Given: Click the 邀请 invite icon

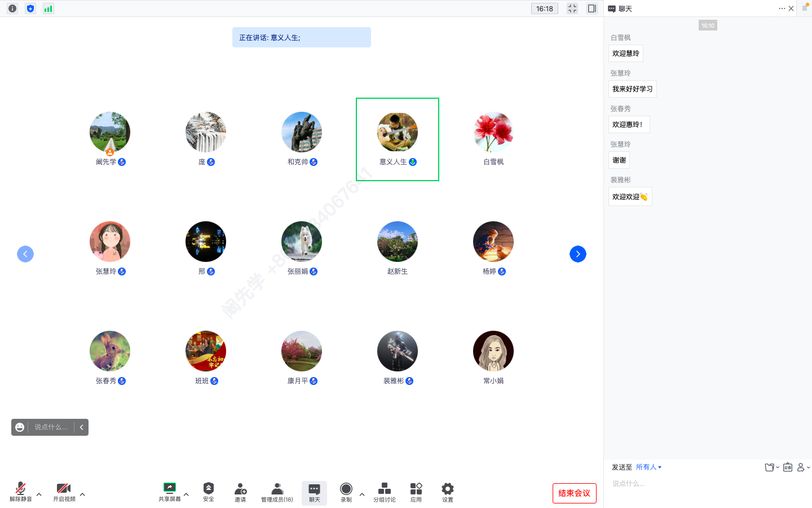Looking at the screenshot, I should coord(240,491).
